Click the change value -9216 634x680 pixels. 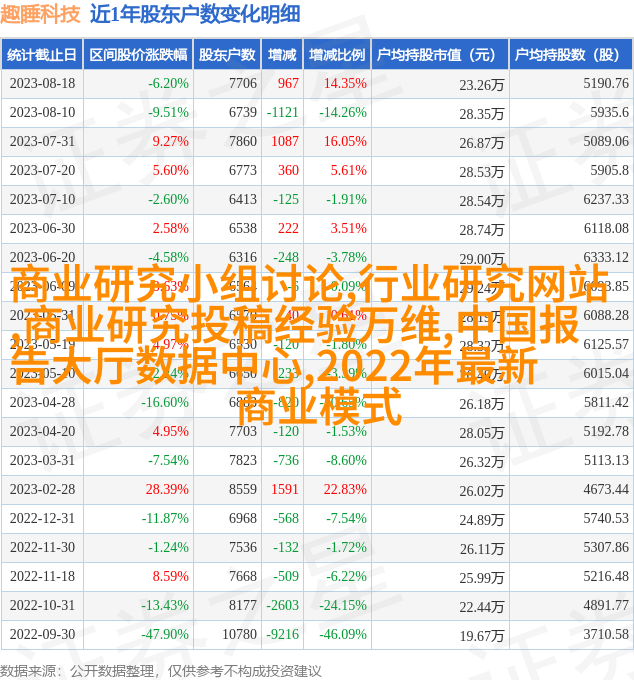[x=283, y=635]
